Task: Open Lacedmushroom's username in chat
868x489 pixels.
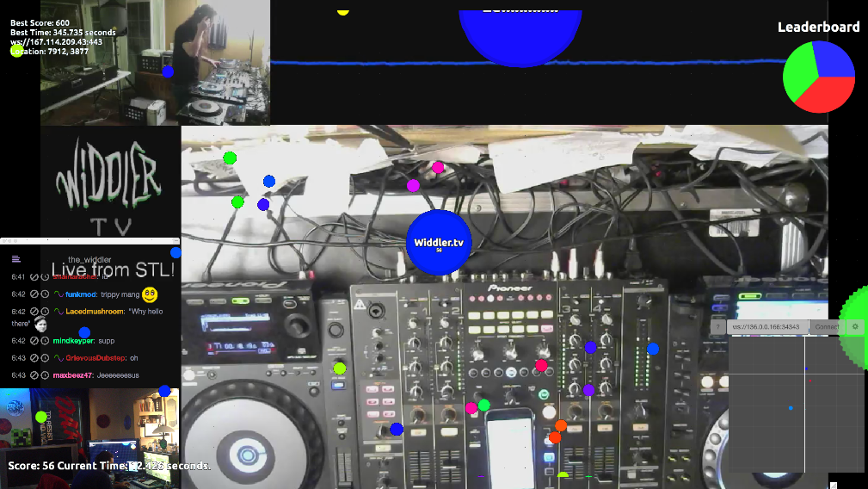Action: pos(95,312)
